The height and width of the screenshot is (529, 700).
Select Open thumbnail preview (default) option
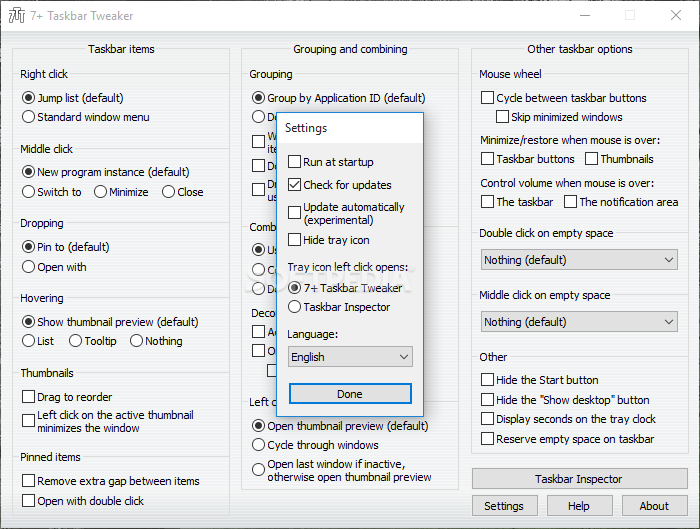point(258,425)
